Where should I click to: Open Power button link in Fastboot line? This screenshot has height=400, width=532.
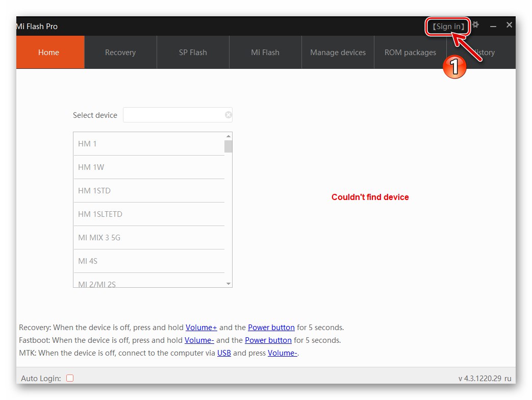pos(268,340)
